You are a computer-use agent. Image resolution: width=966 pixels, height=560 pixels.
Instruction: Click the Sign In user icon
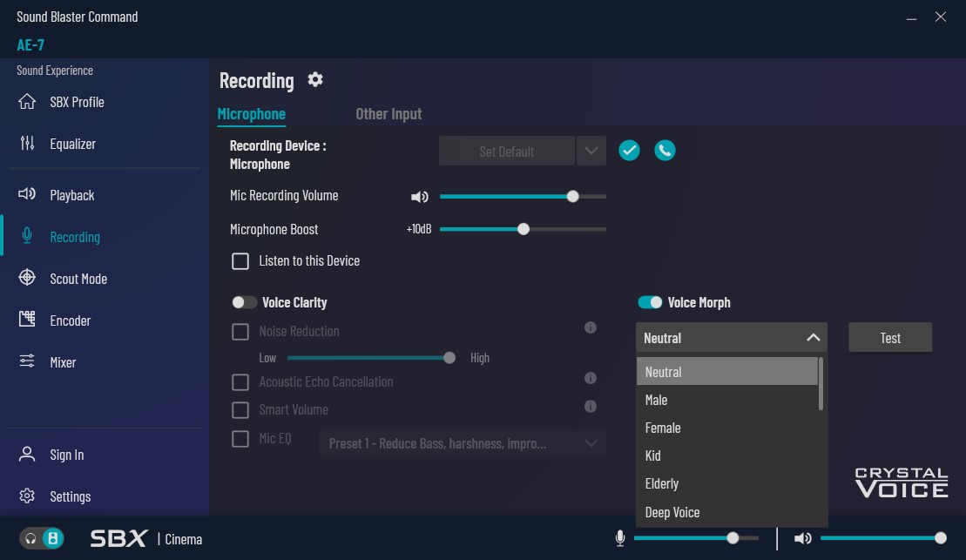(x=27, y=454)
